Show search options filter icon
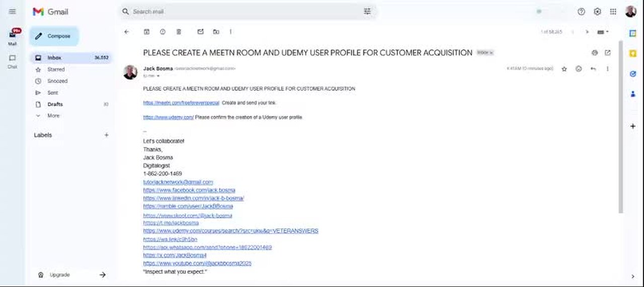The image size is (644, 287). pos(367,12)
